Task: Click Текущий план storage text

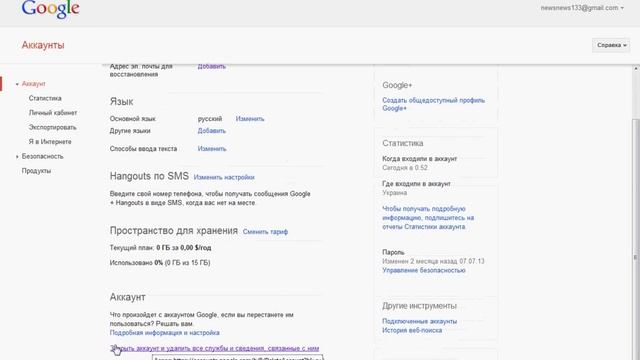Action: pos(160,248)
